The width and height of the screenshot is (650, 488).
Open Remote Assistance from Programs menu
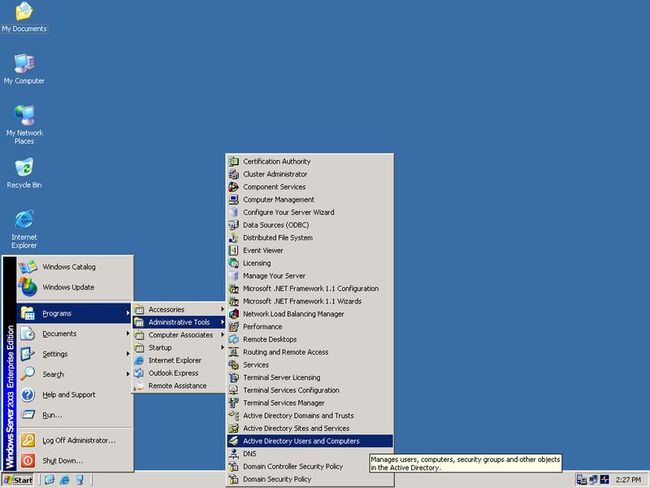click(179, 386)
